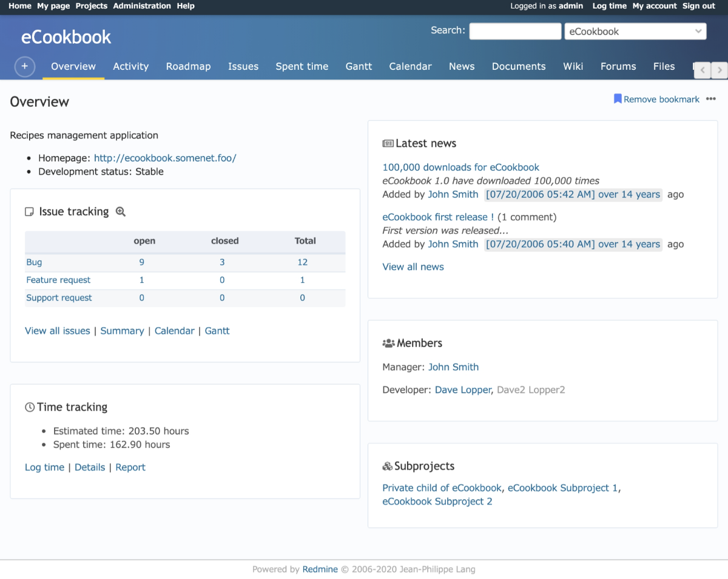The image size is (728, 579).
Task: Click the Redmine footer link
Action: [320, 569]
